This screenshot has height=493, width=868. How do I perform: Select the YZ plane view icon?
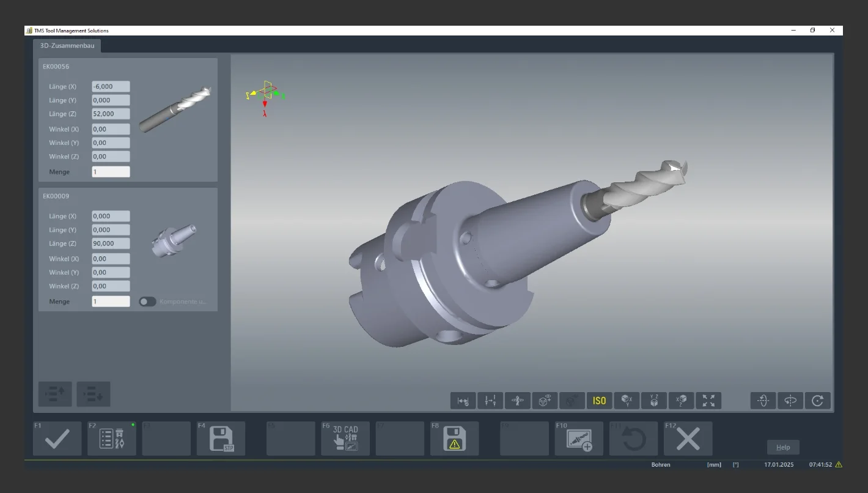[654, 401]
